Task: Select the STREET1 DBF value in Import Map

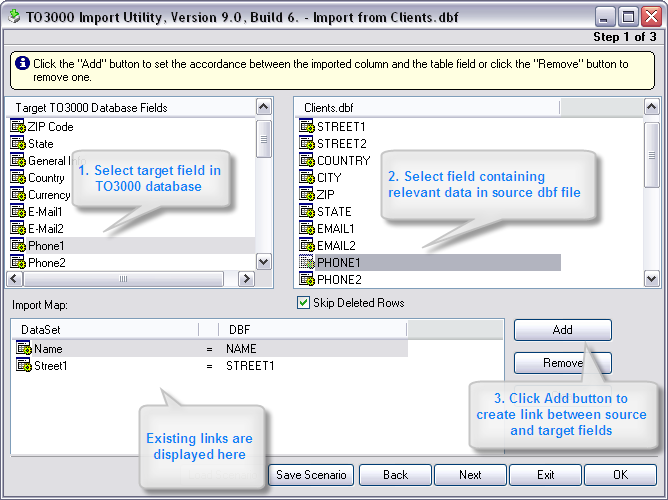Action: (250, 366)
